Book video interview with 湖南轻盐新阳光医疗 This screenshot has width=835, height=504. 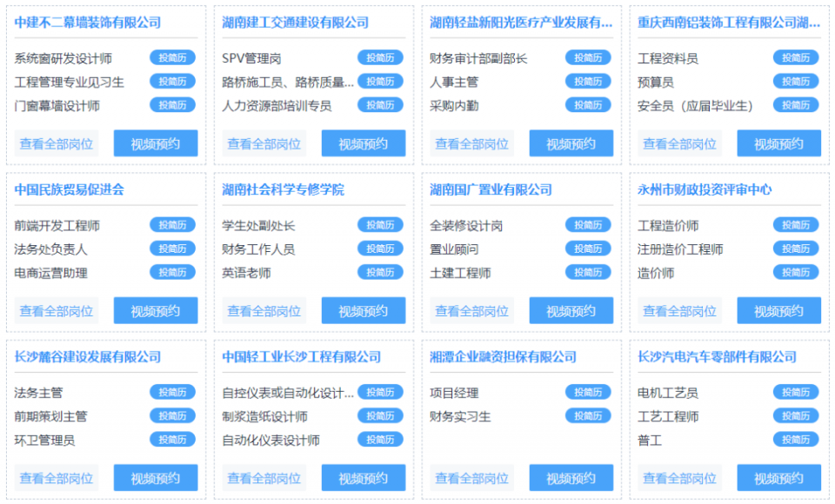(x=571, y=143)
